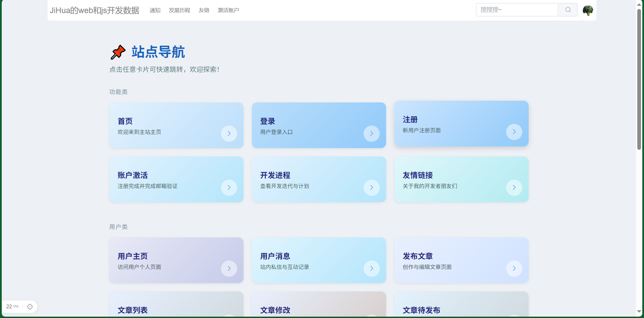The width and height of the screenshot is (644, 318).
Task: Click the arrow icon on the 友情链接 card
Action: 514,188
